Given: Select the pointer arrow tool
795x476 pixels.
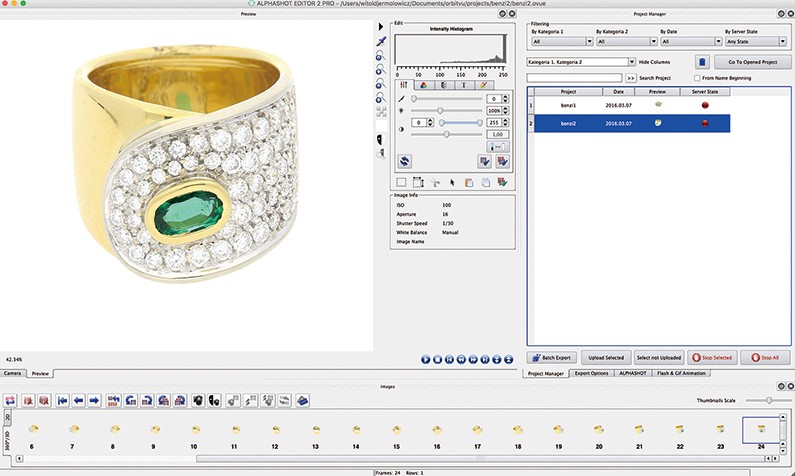Looking at the screenshot, I should [x=452, y=182].
